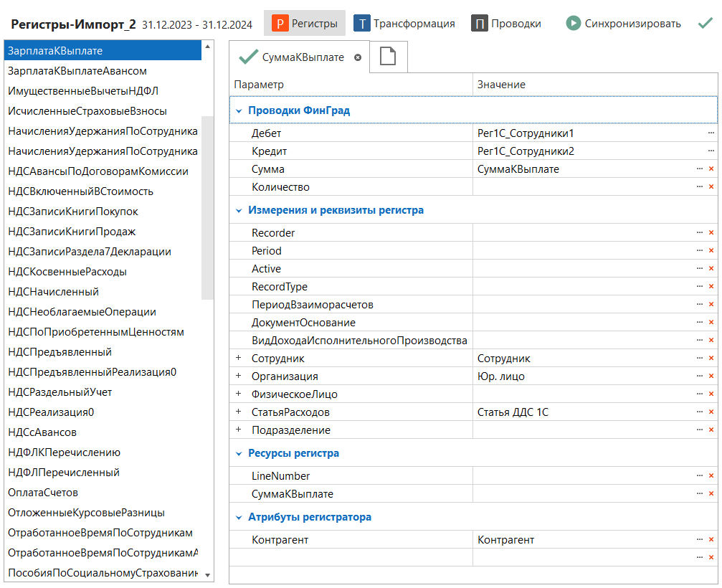Collapse Измерения и реквизиты регистра section
The image size is (722, 588).
click(239, 211)
